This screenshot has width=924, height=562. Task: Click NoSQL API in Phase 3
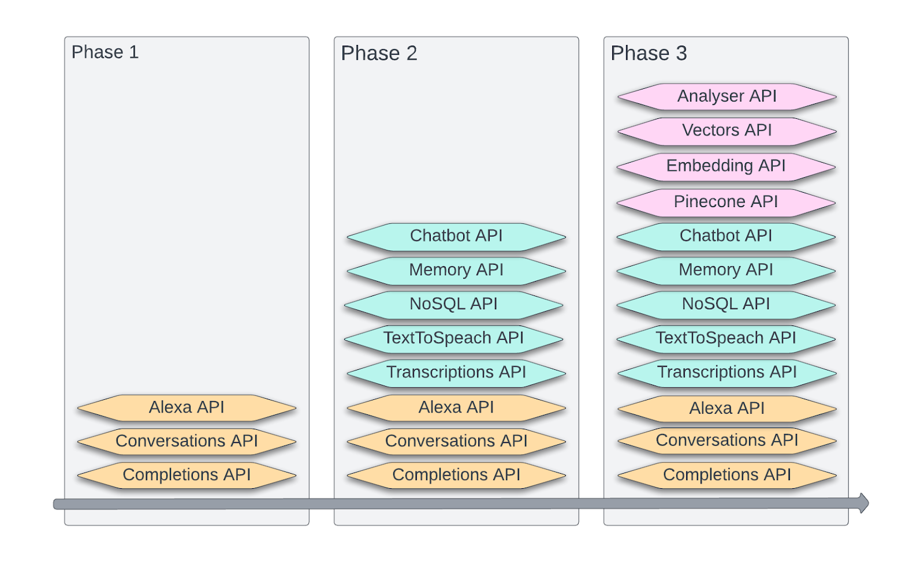click(x=726, y=305)
